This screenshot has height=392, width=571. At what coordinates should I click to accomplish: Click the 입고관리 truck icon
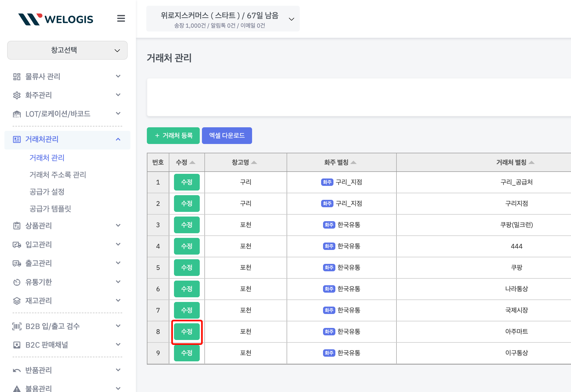[x=17, y=244]
